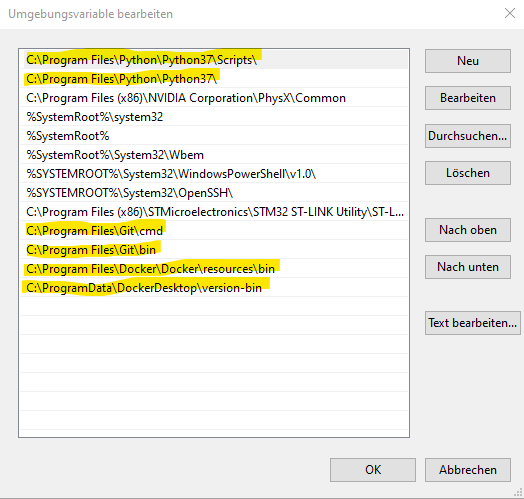Select the NVIDIA Corporation PhysX Common entry
The image size is (524, 499).
pyautogui.click(x=214, y=98)
